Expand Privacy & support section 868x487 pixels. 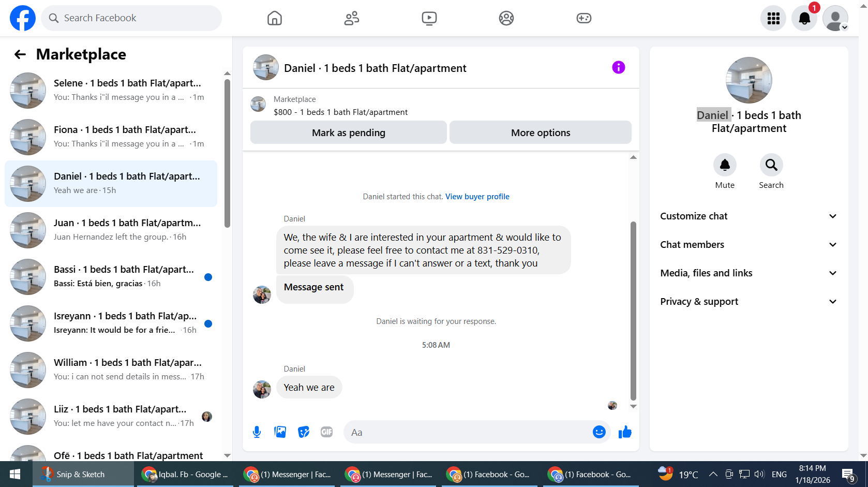click(x=749, y=302)
